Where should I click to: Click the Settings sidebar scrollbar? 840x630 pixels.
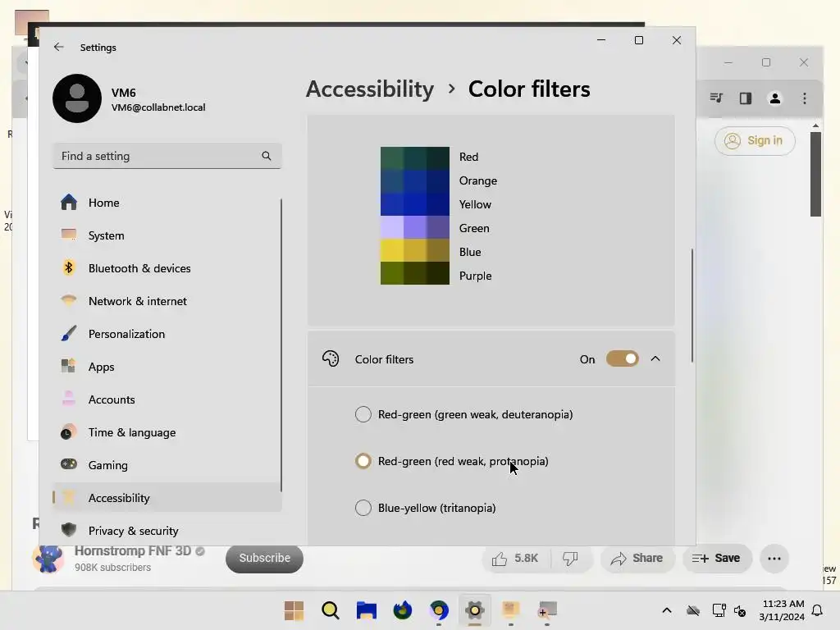point(281,345)
